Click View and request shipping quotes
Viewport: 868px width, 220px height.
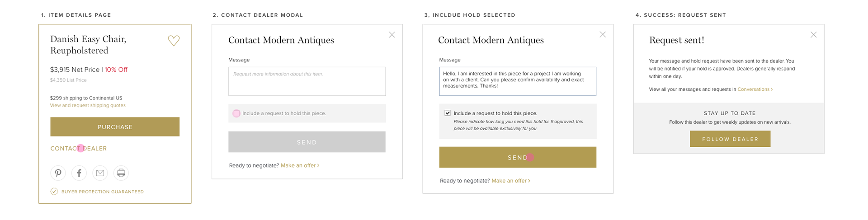pos(88,105)
